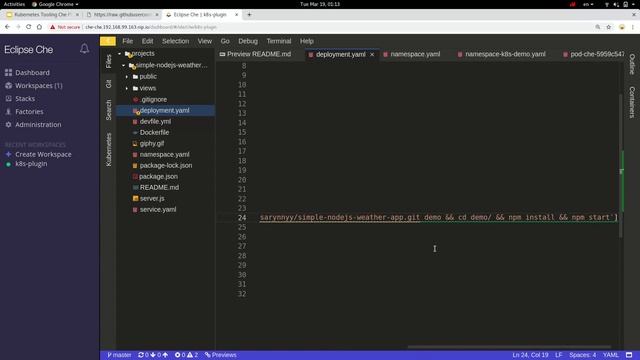Viewport: 640px width, 360px height.
Task: Go to Stacks page
Action: click(25, 99)
